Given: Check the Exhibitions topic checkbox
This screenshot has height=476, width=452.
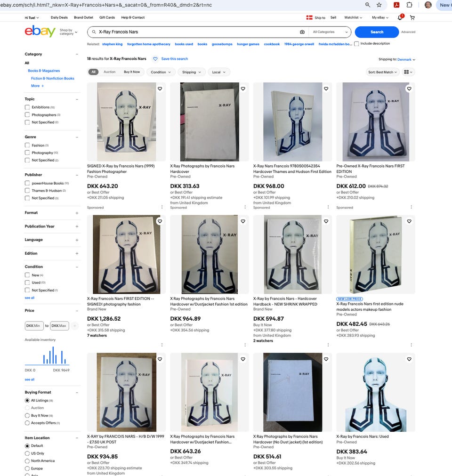Looking at the screenshot, I should [27, 107].
